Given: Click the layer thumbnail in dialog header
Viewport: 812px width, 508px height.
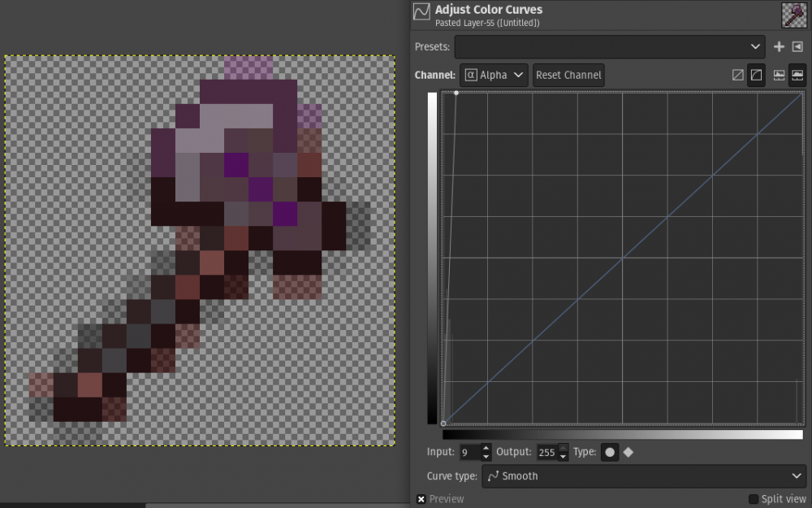Looking at the screenshot, I should click(794, 15).
